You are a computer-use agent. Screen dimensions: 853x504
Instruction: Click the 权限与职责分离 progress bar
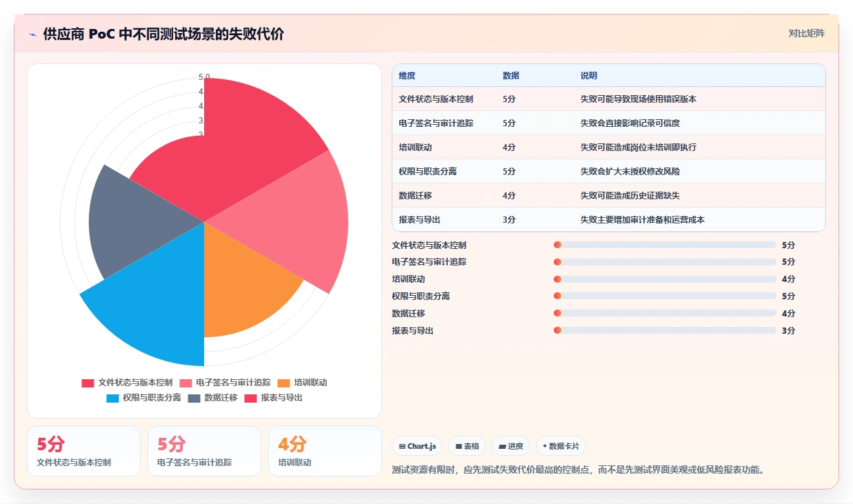click(x=665, y=296)
